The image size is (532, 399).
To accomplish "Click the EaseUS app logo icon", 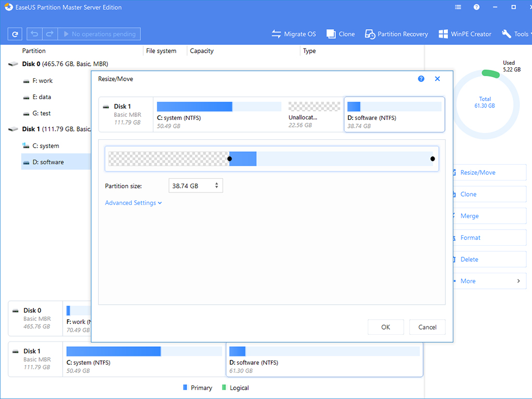I will coord(8,7).
